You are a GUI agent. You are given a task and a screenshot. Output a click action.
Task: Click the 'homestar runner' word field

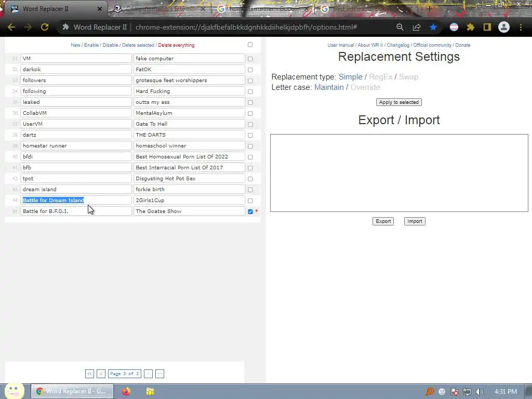coord(76,145)
